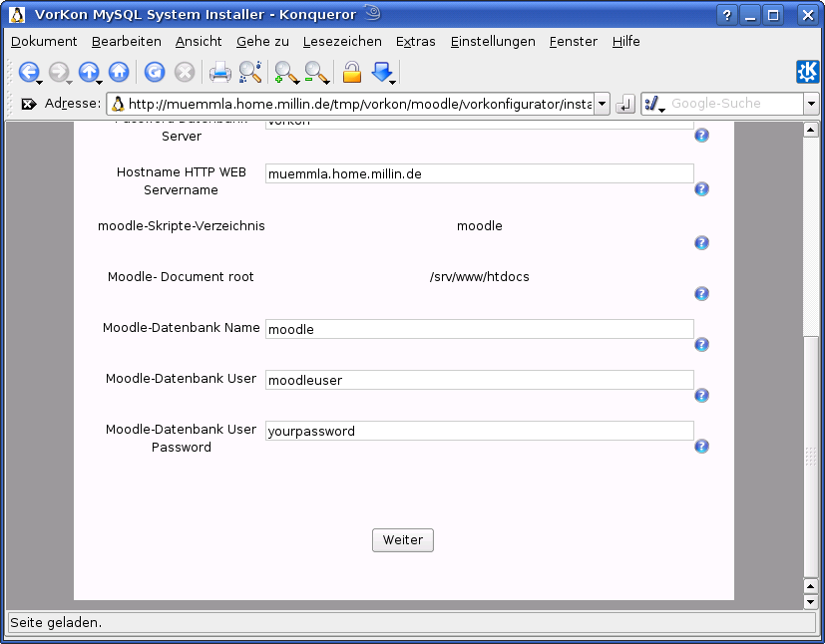Open the Hilfe menu

pyautogui.click(x=626, y=41)
